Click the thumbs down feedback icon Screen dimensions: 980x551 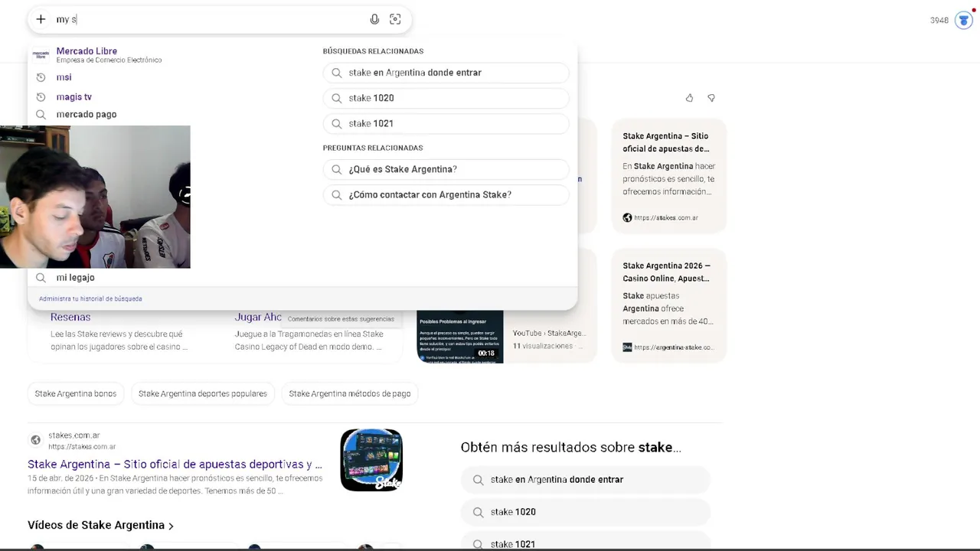[x=711, y=98]
